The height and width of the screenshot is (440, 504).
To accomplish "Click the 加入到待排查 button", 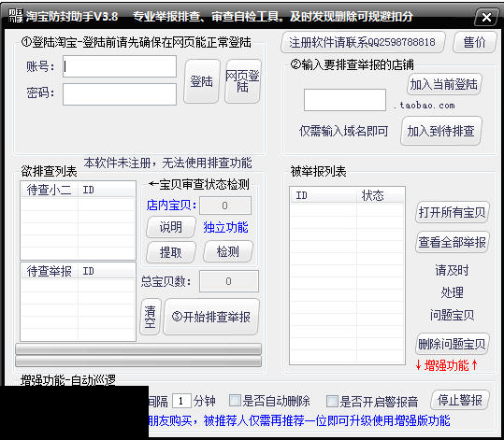I will tap(441, 131).
